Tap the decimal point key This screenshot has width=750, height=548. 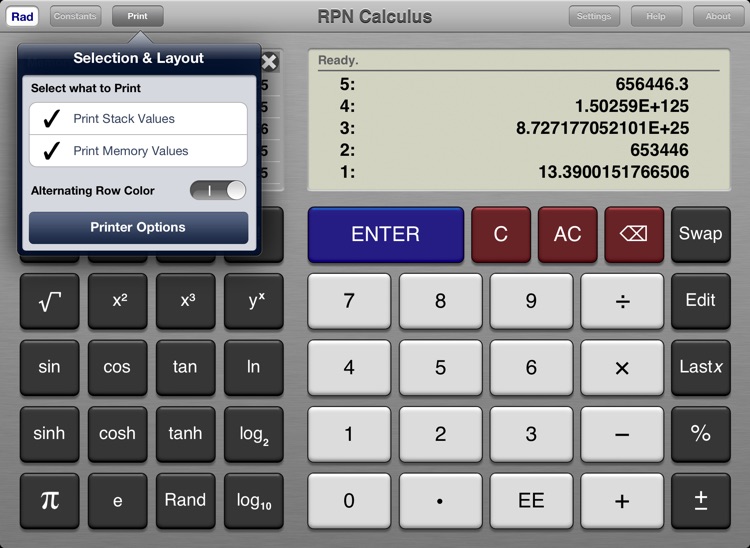tap(440, 500)
